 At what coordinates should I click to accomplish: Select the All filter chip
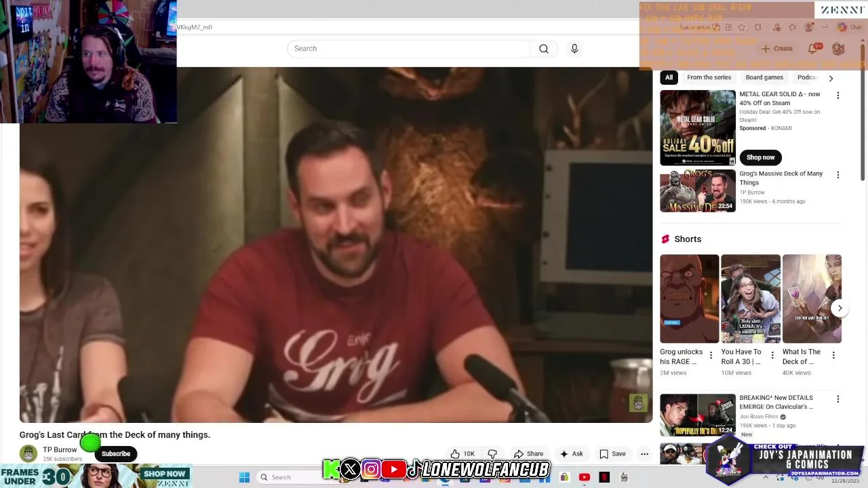[669, 77]
